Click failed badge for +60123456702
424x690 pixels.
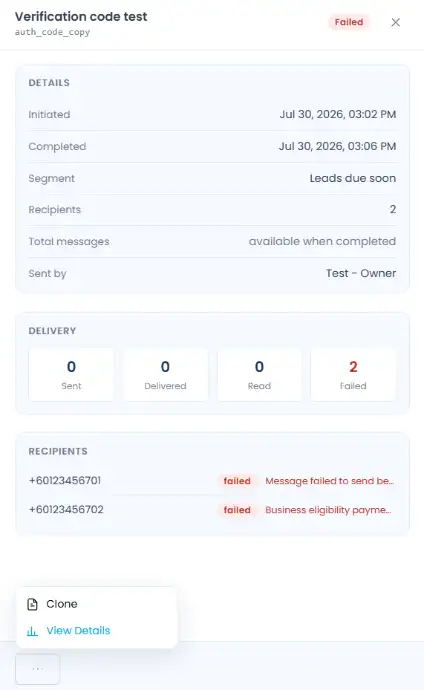(237, 510)
